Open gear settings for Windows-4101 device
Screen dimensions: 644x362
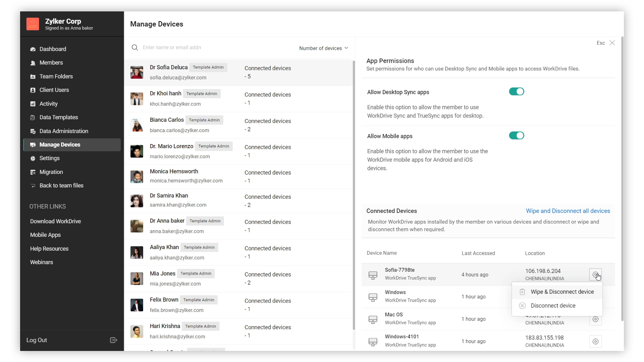[x=595, y=342]
